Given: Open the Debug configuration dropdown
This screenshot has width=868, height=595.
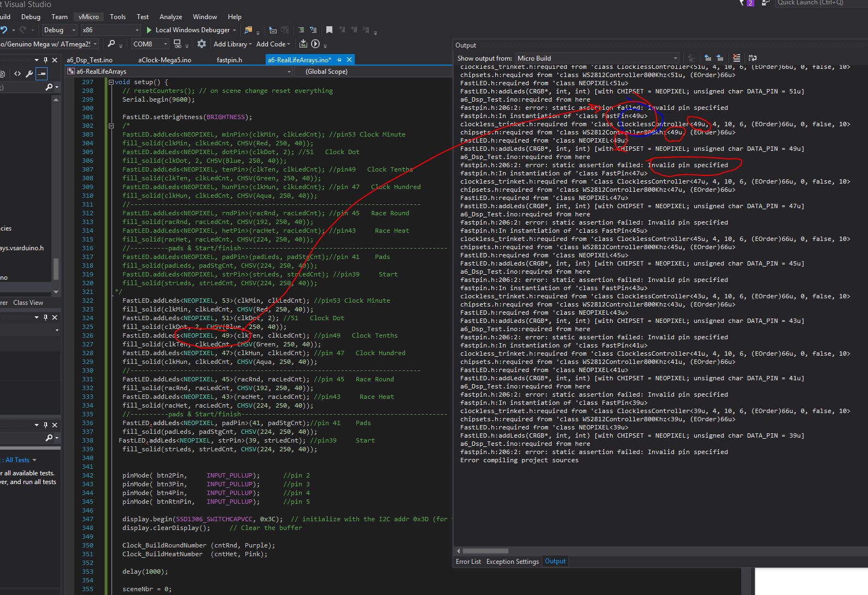Looking at the screenshot, I should point(73,30).
